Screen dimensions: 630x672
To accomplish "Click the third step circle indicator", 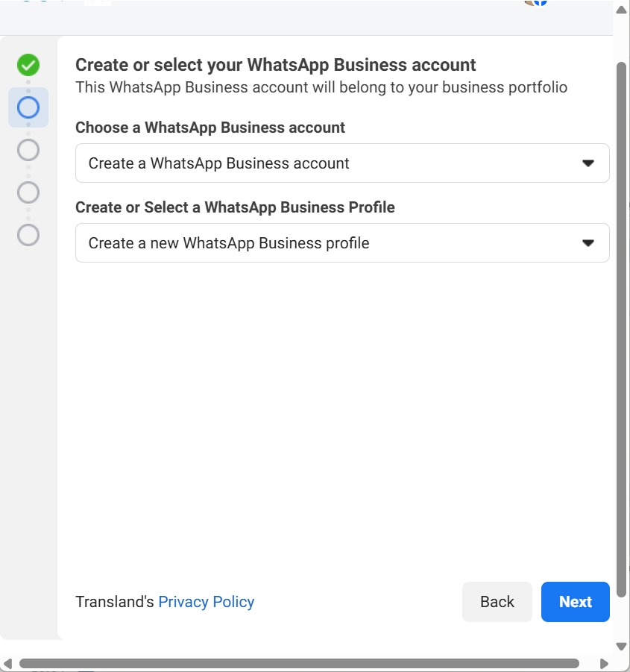I will [x=28, y=150].
